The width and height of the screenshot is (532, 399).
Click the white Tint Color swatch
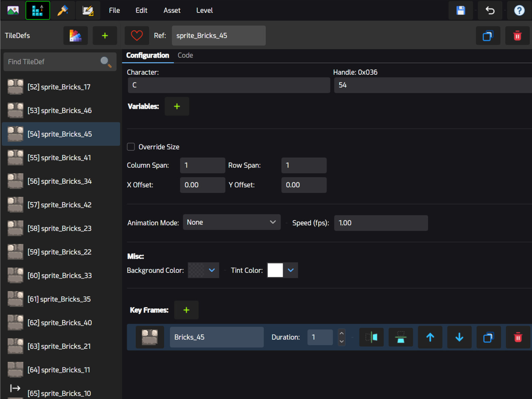click(x=275, y=270)
